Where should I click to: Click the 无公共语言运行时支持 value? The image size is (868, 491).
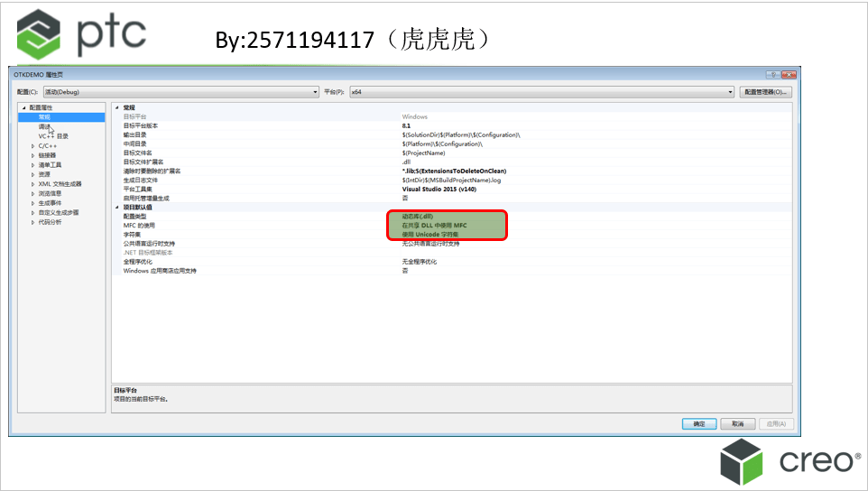pyautogui.click(x=430, y=244)
